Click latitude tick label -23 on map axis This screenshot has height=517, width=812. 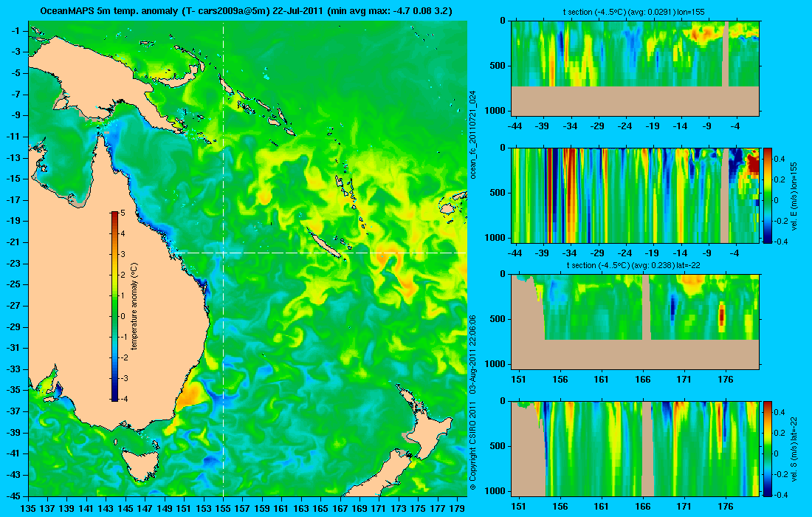(x=13, y=263)
